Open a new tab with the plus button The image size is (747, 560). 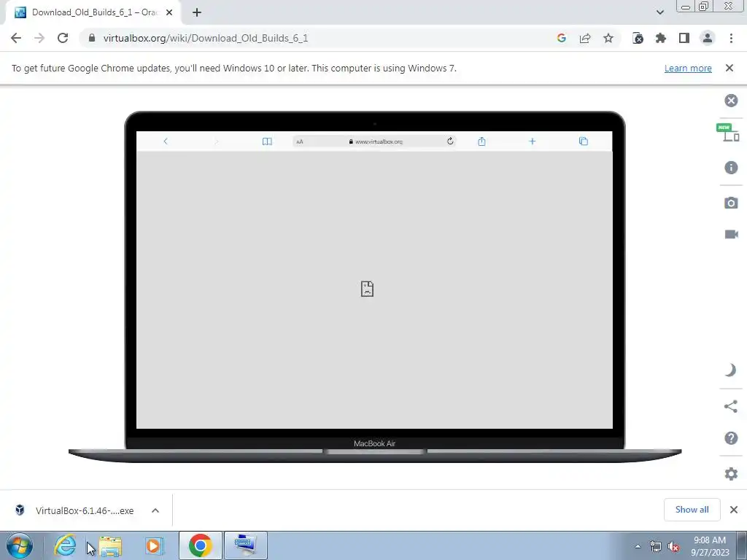pos(197,12)
